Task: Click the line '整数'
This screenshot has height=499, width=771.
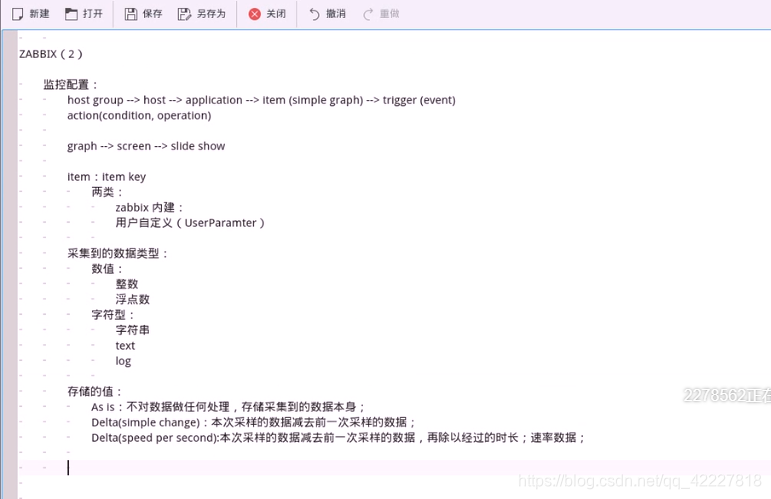Action: (127, 284)
